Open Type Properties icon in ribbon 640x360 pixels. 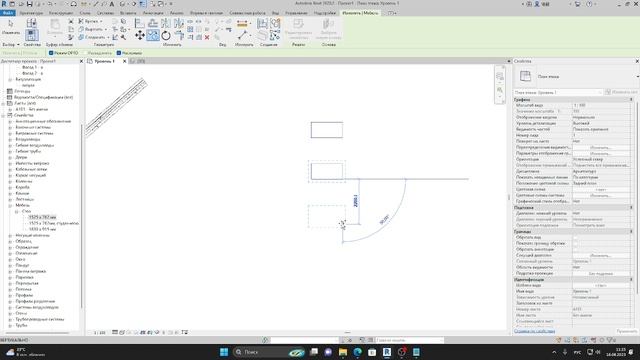pos(31,23)
